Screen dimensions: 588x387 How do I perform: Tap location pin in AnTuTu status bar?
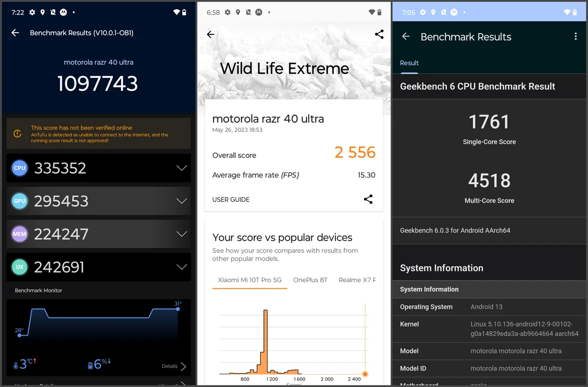pyautogui.click(x=42, y=12)
